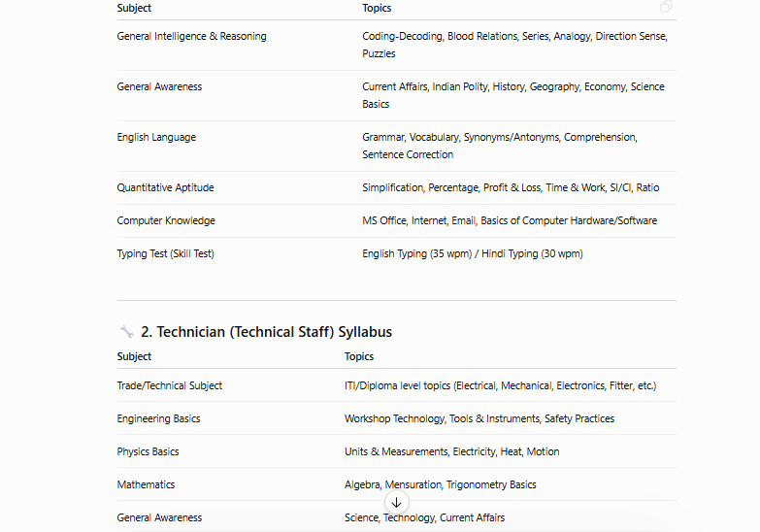Image resolution: width=760 pixels, height=532 pixels.
Task: Click the Technician (Technical Staff) Syllabus heading
Action: pyautogui.click(x=267, y=332)
